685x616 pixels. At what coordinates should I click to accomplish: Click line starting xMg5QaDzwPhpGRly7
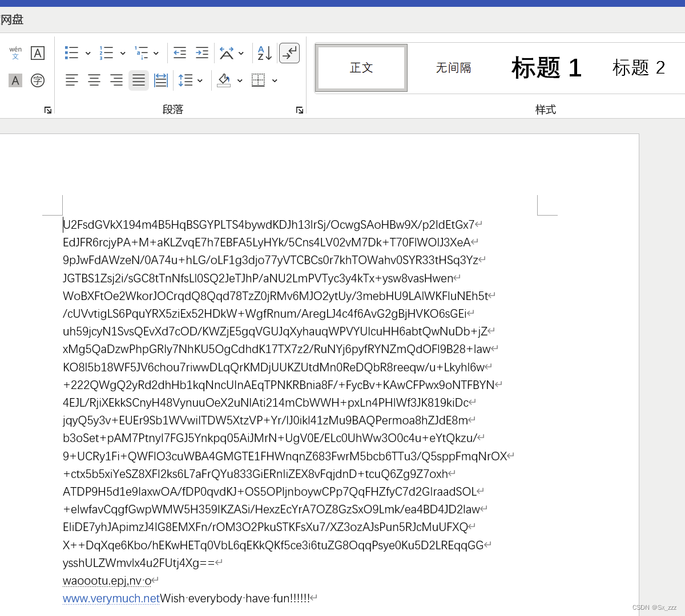277,349
